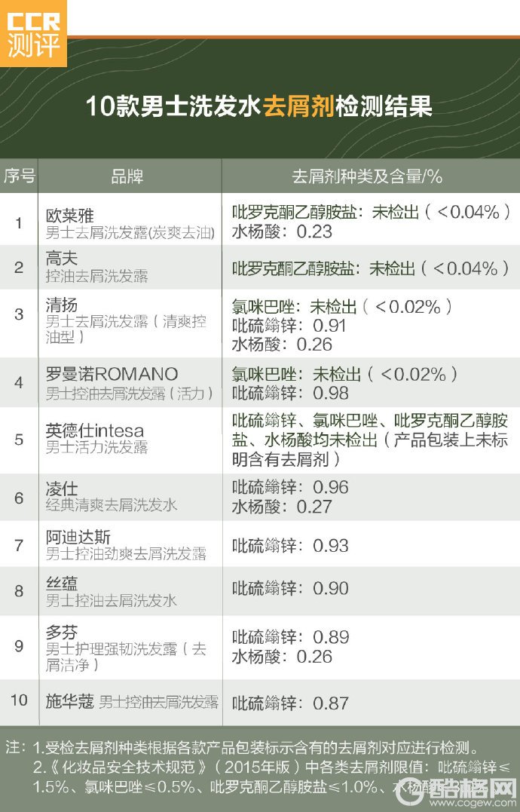Select row number 5 cell

pos(19,440)
